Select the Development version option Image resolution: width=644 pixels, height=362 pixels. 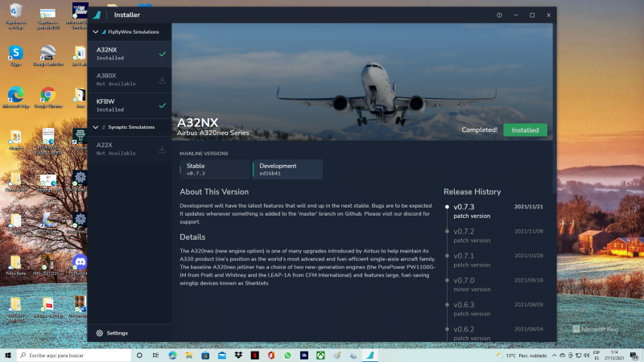(x=287, y=169)
